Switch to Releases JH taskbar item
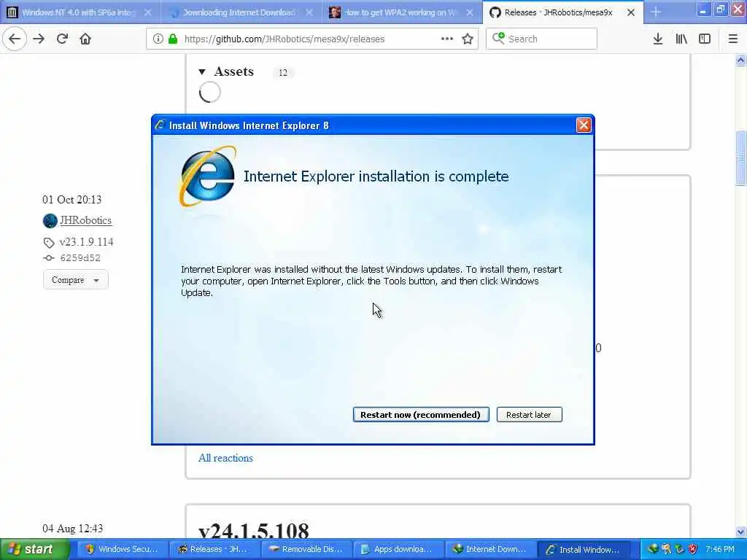 pos(214,550)
